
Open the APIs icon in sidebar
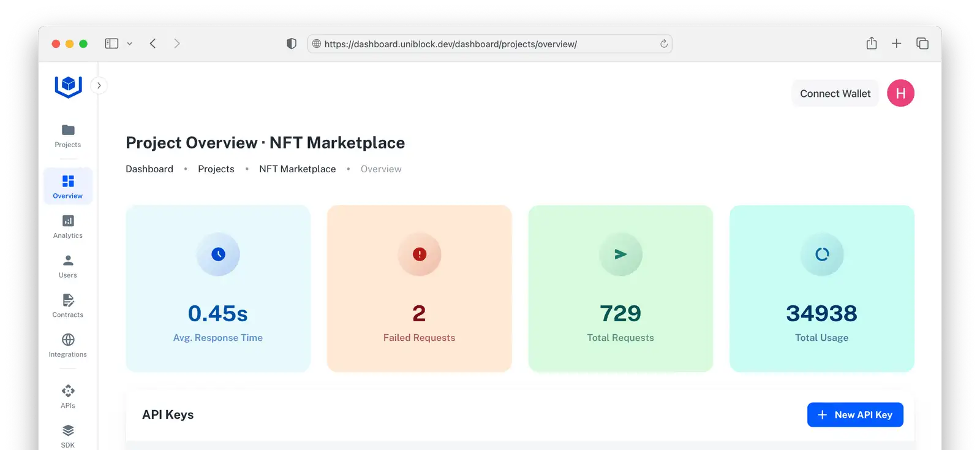(x=68, y=391)
